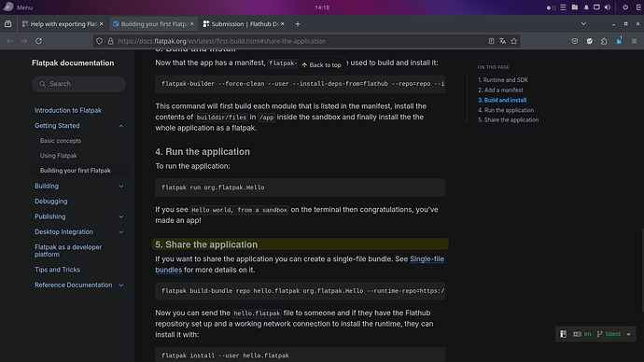Close the 'Help with exporting Flat' tab

pyautogui.click(x=102, y=24)
